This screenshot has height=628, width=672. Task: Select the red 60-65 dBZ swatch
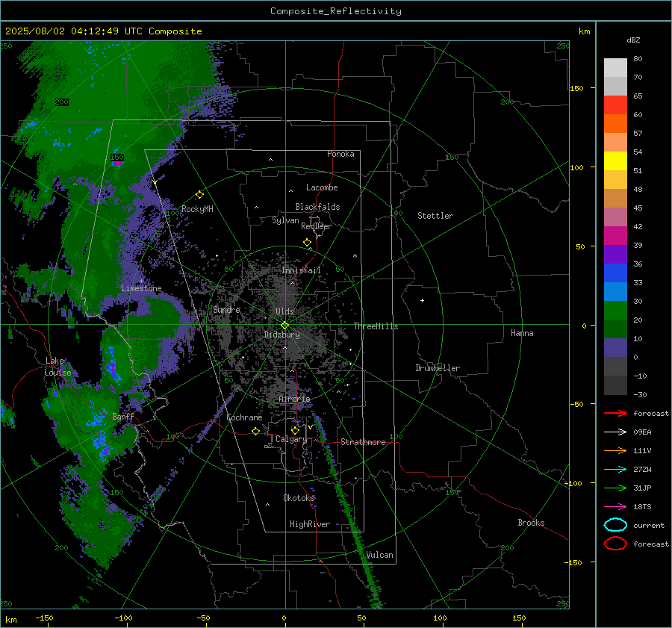point(615,105)
